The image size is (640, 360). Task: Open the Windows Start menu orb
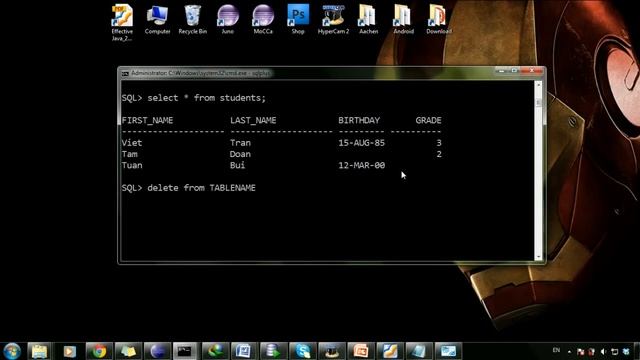[x=12, y=351]
